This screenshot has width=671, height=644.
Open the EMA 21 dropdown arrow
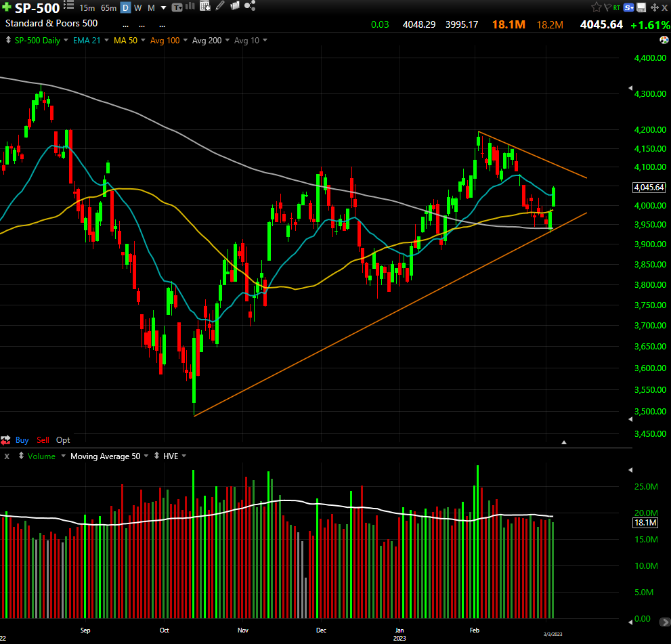pos(106,40)
